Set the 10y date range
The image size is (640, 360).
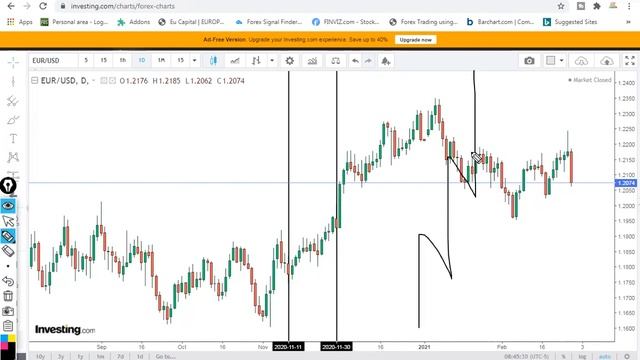coord(40,356)
